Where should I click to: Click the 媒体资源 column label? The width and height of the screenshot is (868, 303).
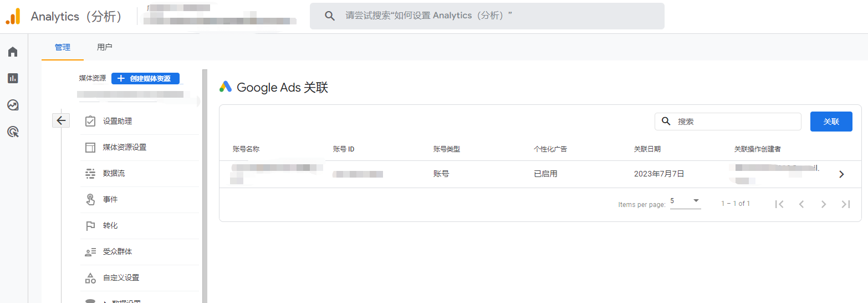coord(92,78)
